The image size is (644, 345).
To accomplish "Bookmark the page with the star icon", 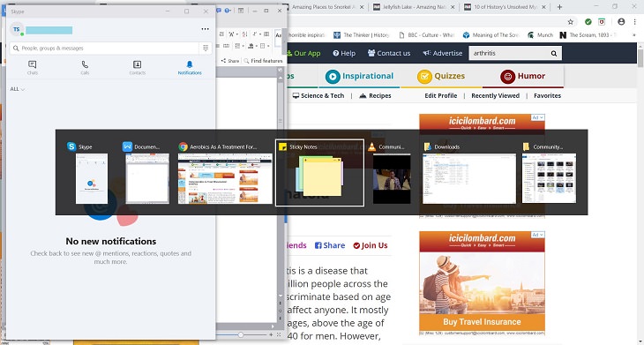I will coord(571,22).
